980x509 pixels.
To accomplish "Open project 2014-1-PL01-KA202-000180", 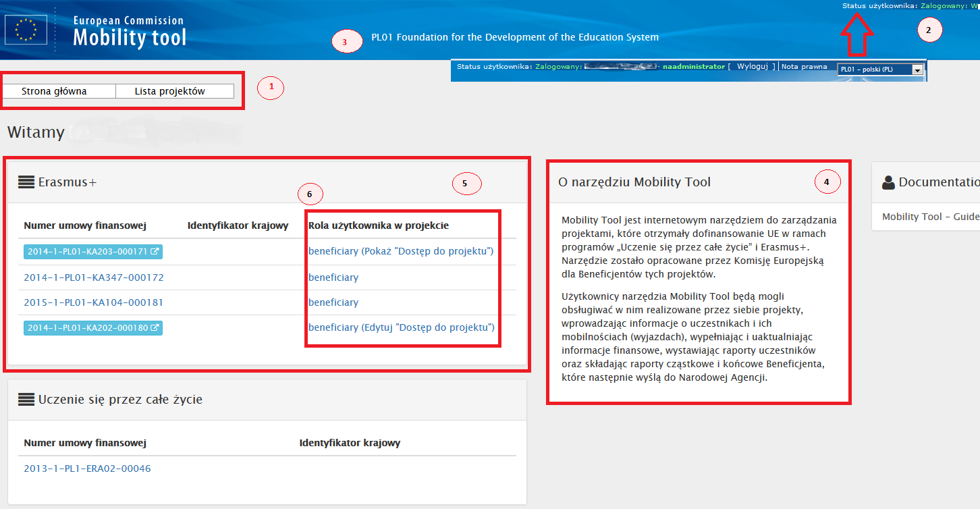I will coord(93,328).
